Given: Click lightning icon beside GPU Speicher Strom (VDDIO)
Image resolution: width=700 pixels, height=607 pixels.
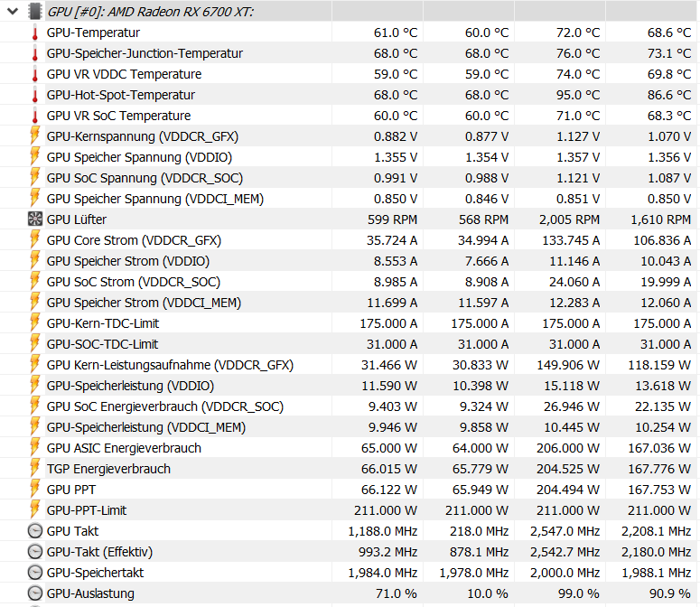Looking at the screenshot, I should pos(35,260).
